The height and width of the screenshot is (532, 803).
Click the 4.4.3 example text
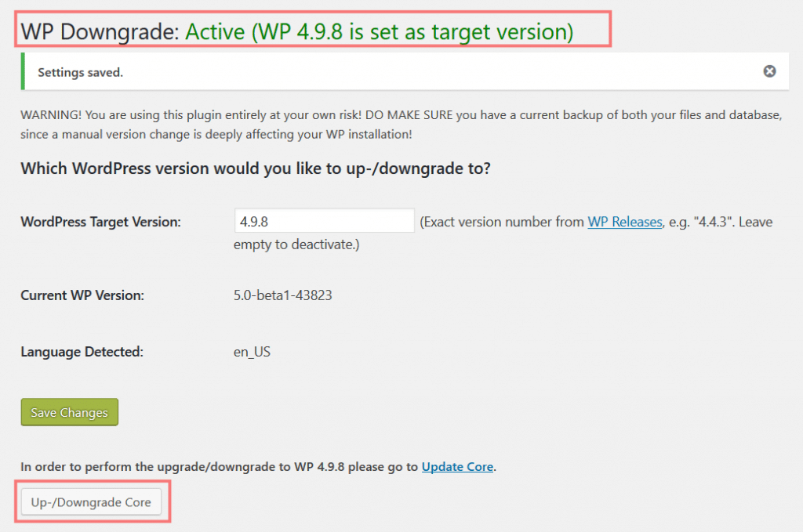point(712,222)
